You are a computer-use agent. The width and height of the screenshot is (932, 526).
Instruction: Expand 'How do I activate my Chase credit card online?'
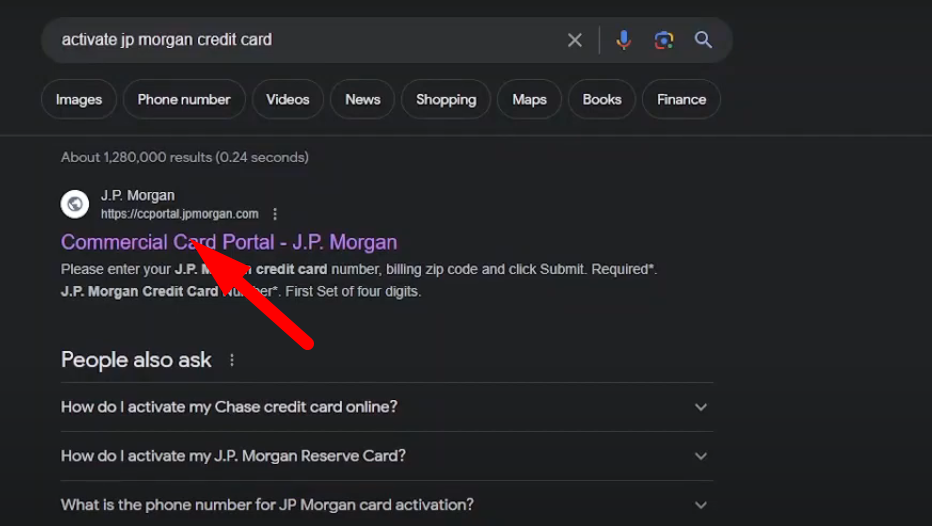(x=387, y=407)
